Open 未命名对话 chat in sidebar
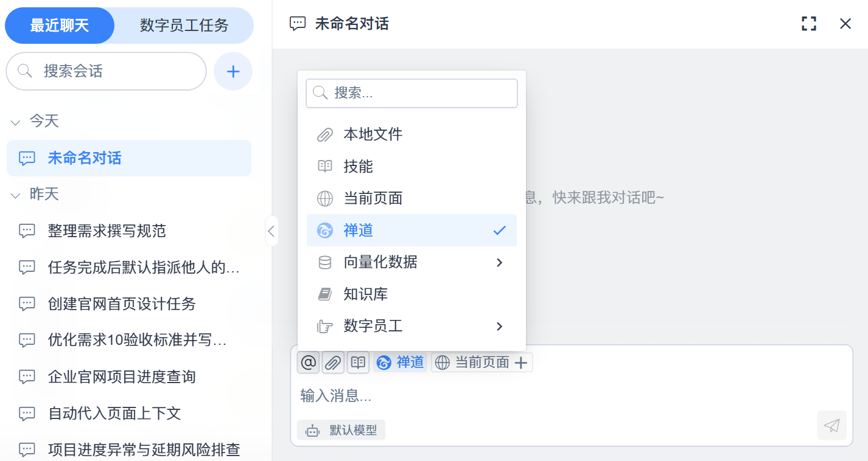The height and width of the screenshot is (461, 868). tap(129, 158)
